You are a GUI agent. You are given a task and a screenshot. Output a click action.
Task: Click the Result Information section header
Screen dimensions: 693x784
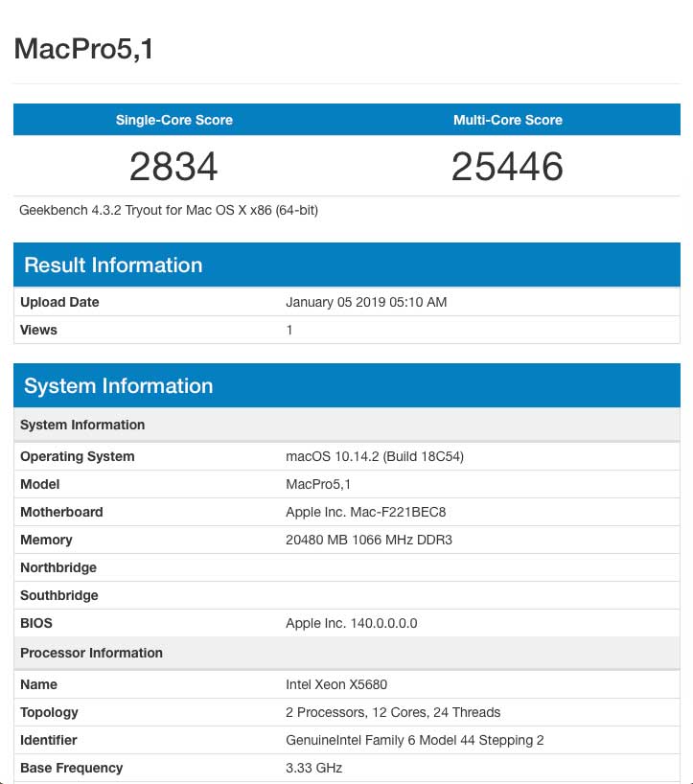click(347, 265)
